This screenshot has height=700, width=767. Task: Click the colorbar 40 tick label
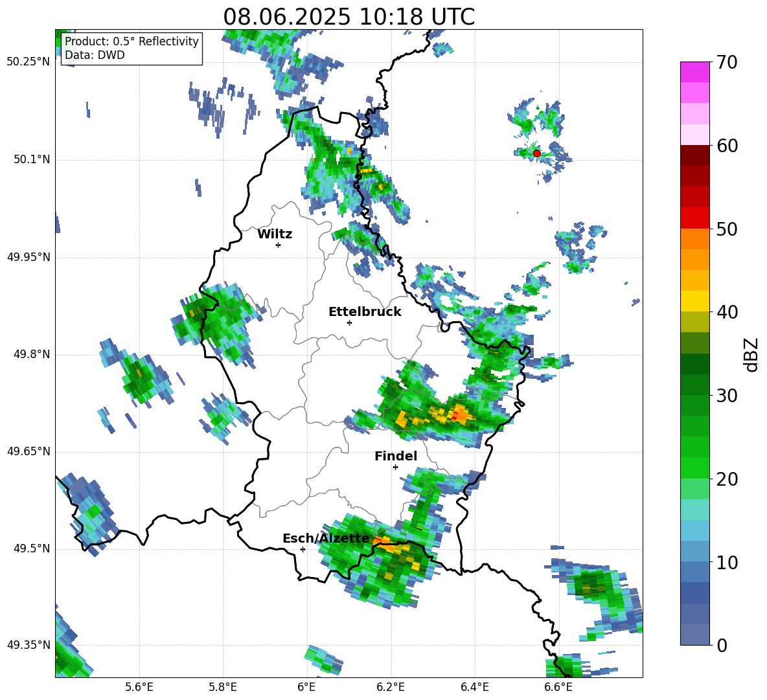727,312
